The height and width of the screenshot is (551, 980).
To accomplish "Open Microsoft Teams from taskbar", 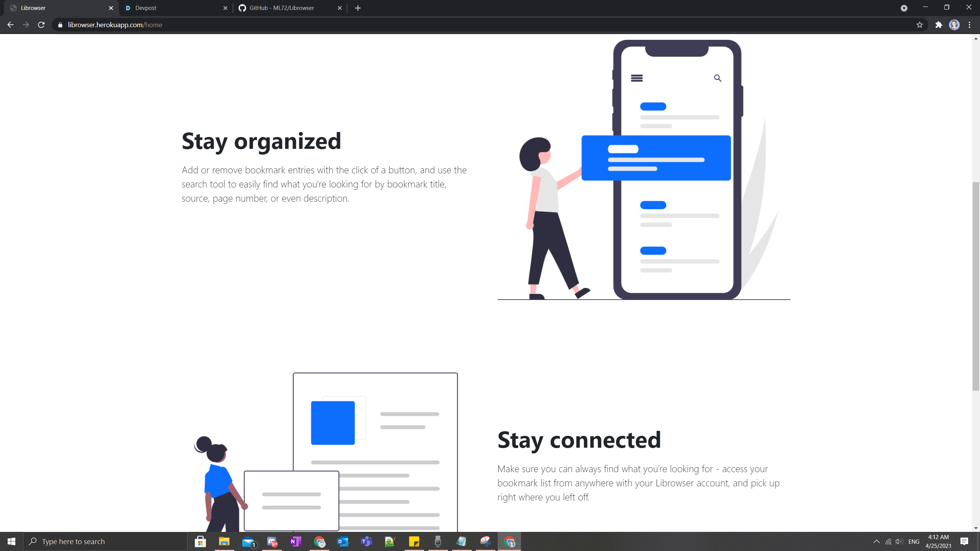I will (366, 541).
